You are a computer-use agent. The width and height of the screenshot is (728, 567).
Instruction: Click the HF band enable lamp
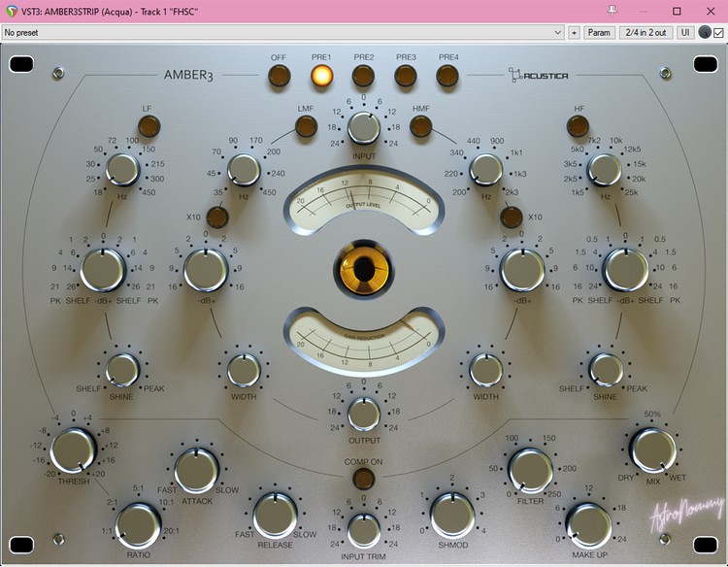click(x=579, y=125)
